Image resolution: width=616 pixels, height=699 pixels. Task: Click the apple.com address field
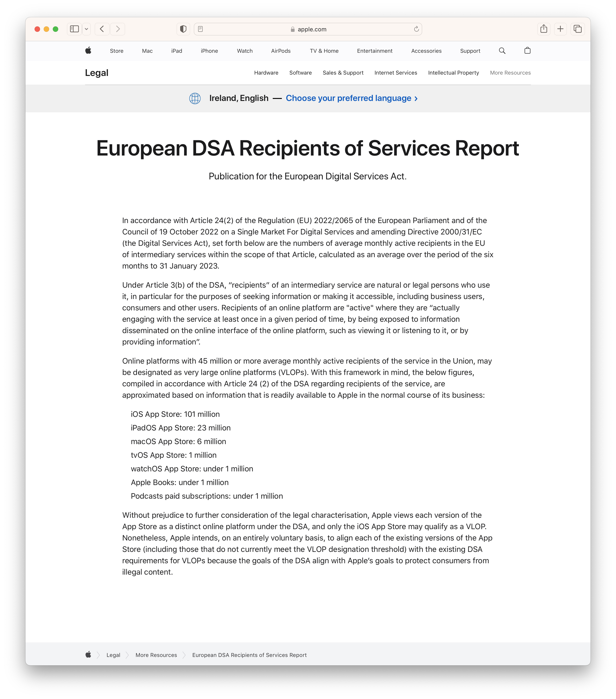click(308, 29)
